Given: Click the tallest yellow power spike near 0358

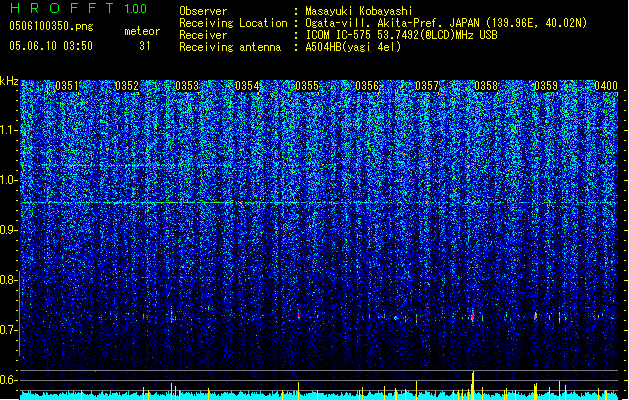Looking at the screenshot, I should [x=473, y=385].
